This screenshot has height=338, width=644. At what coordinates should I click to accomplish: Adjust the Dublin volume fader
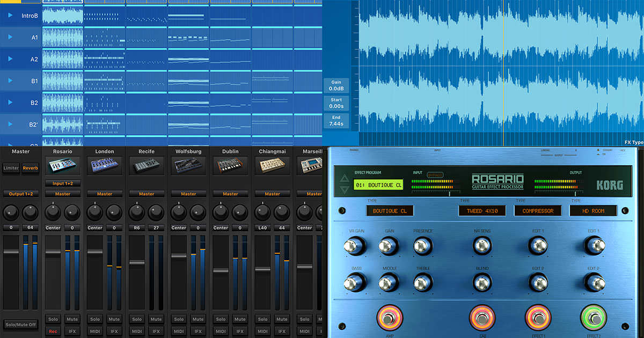click(221, 271)
